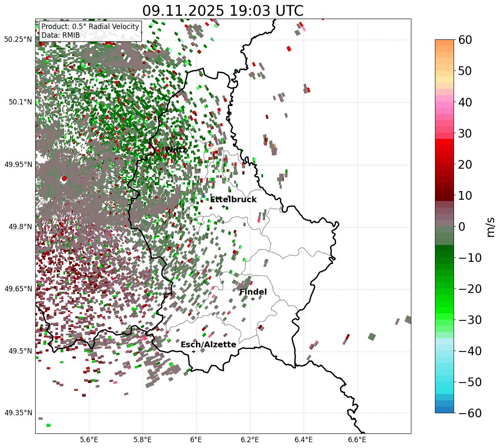
Task: Click the red radar site marker dot
Action: point(64,179)
